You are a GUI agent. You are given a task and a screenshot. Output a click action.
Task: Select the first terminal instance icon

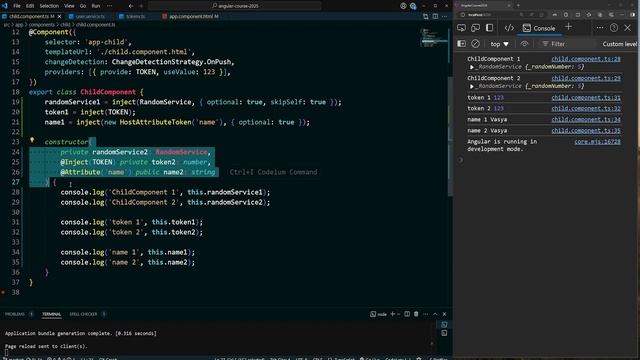tap(444, 324)
